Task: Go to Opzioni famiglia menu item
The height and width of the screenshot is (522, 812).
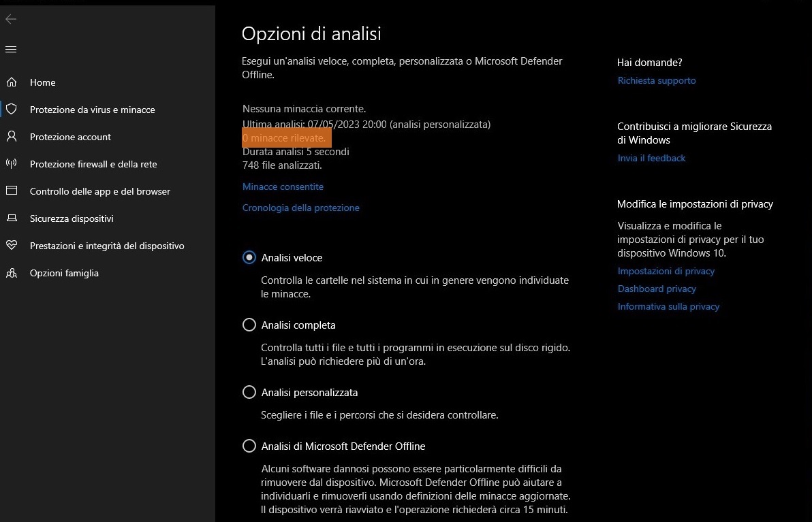Action: 64,273
